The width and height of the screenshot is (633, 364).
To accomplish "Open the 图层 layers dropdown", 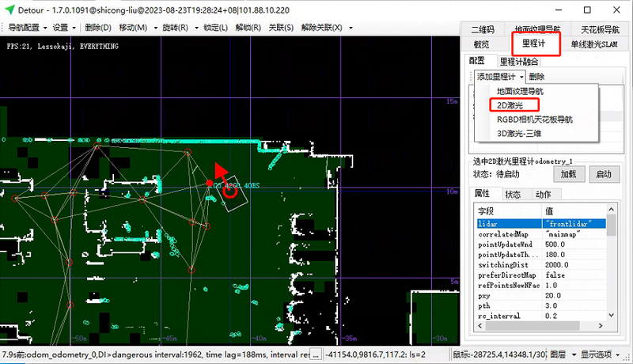I will (561, 355).
